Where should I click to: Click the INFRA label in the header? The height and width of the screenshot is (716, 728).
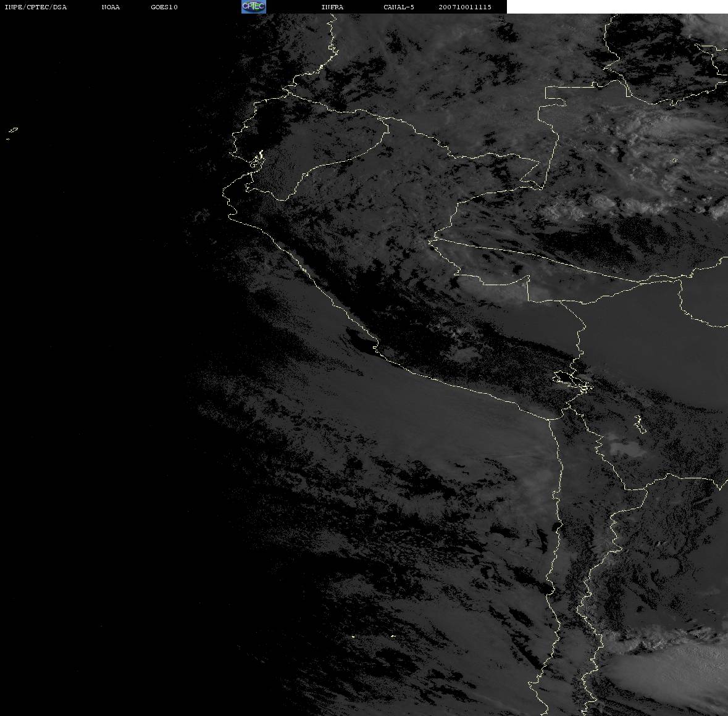332,7
